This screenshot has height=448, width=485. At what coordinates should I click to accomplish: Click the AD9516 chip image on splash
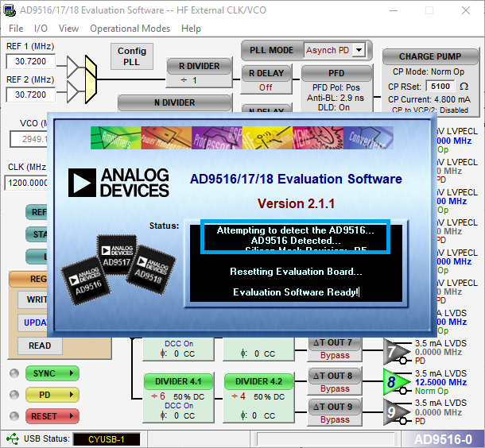click(x=87, y=281)
